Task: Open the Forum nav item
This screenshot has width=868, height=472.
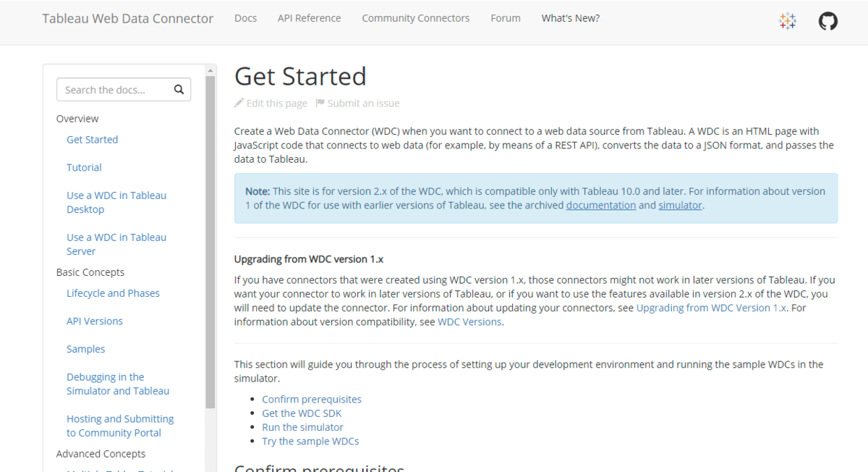Action: [506, 18]
